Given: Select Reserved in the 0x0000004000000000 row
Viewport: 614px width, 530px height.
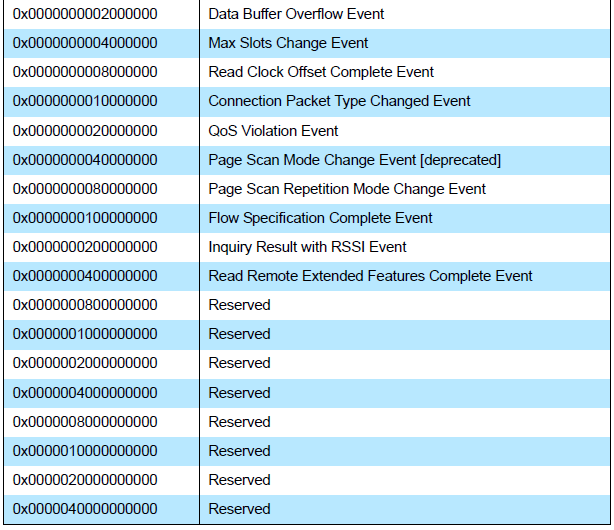Looking at the screenshot, I should click(x=239, y=393).
